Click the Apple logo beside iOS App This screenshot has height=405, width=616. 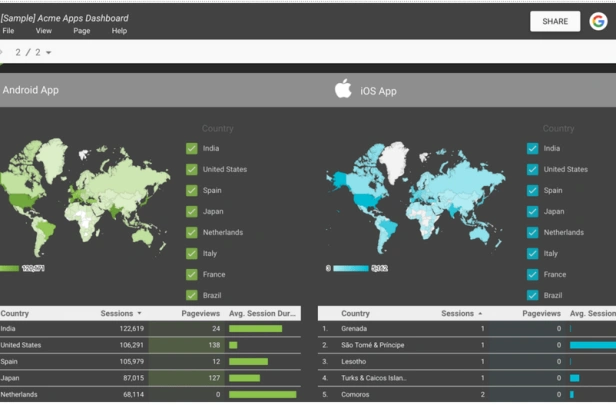click(343, 88)
